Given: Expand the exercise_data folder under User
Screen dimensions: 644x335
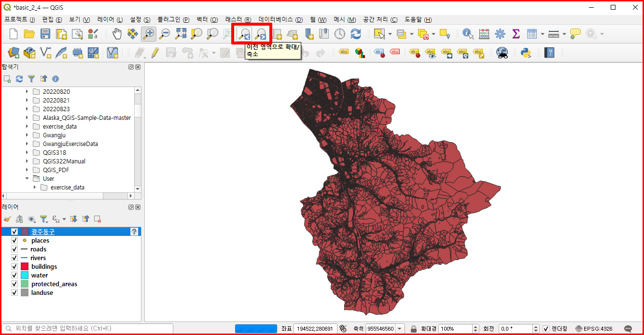Looking at the screenshot, I should [x=35, y=187].
